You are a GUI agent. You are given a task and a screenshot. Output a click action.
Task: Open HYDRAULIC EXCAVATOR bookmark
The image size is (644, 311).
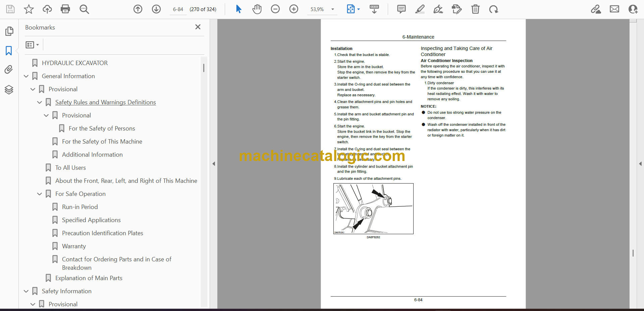[x=74, y=63]
